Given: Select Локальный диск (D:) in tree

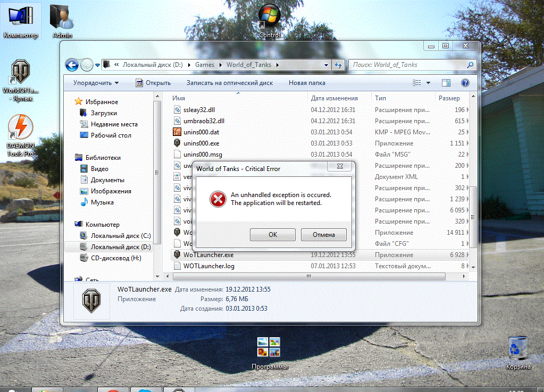Looking at the screenshot, I should click(x=115, y=247).
